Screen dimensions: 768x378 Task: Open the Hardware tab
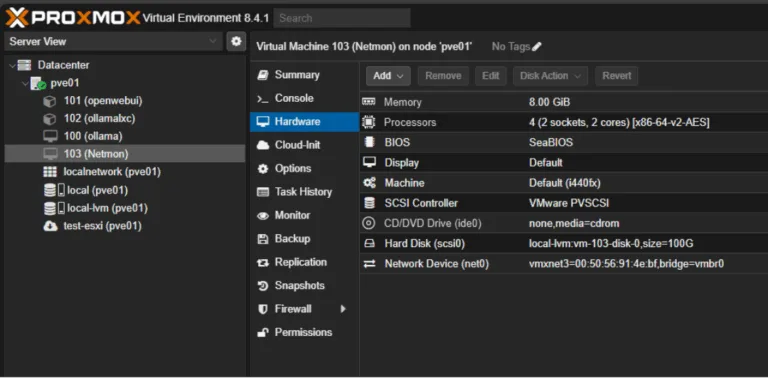[x=305, y=122]
